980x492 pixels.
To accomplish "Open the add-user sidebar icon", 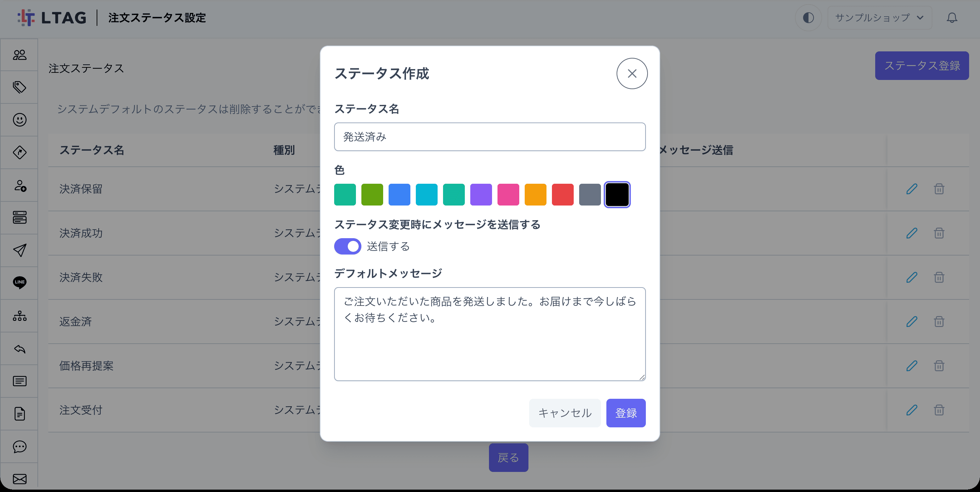I will click(x=20, y=185).
